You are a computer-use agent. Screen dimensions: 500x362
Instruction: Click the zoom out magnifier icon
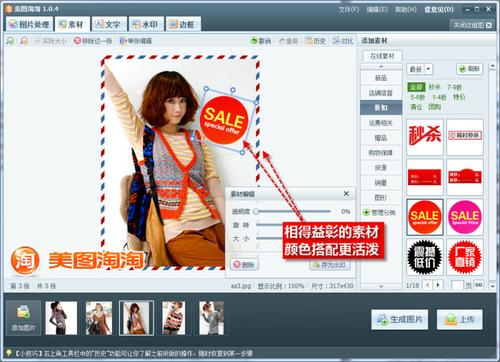(x=24, y=41)
